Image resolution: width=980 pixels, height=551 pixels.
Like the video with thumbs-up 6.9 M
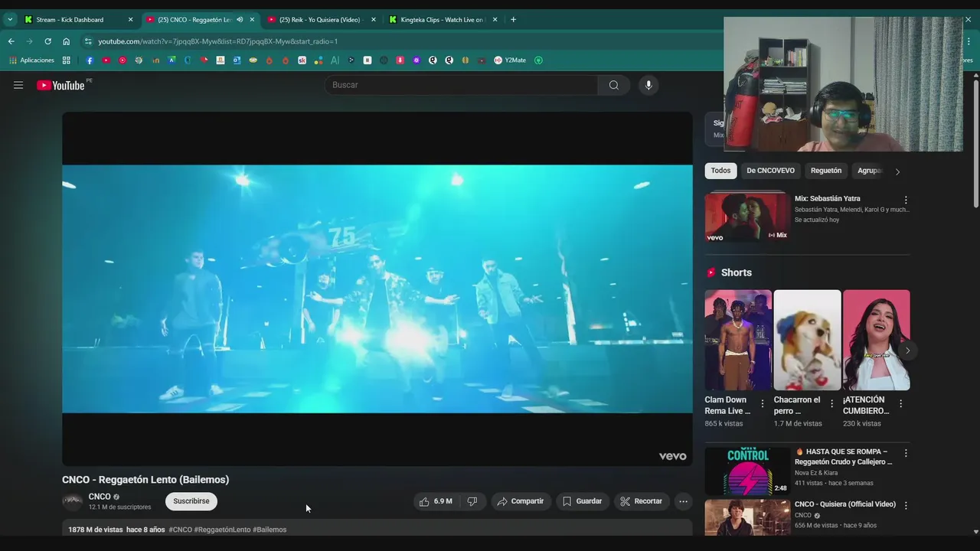[x=435, y=501]
